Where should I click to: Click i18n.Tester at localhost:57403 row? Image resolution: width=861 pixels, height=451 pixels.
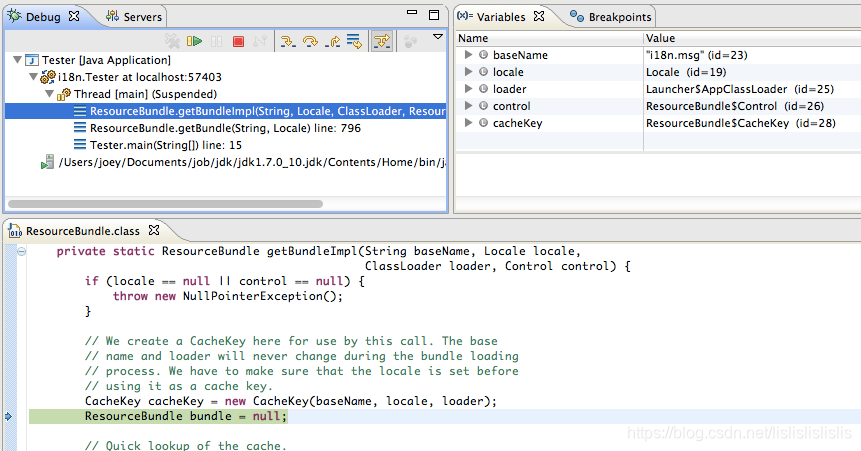click(x=139, y=77)
